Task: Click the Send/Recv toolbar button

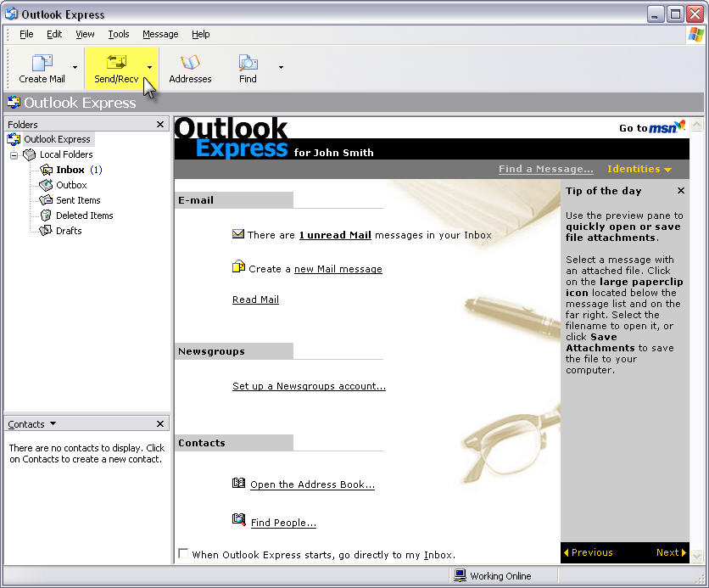Action: coord(116,68)
